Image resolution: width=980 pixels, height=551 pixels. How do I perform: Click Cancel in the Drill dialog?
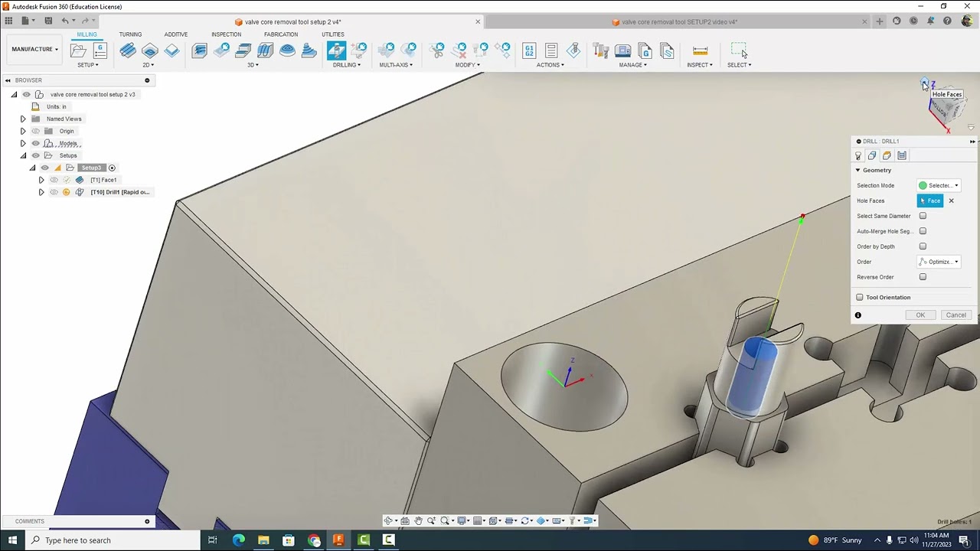pyautogui.click(x=955, y=315)
